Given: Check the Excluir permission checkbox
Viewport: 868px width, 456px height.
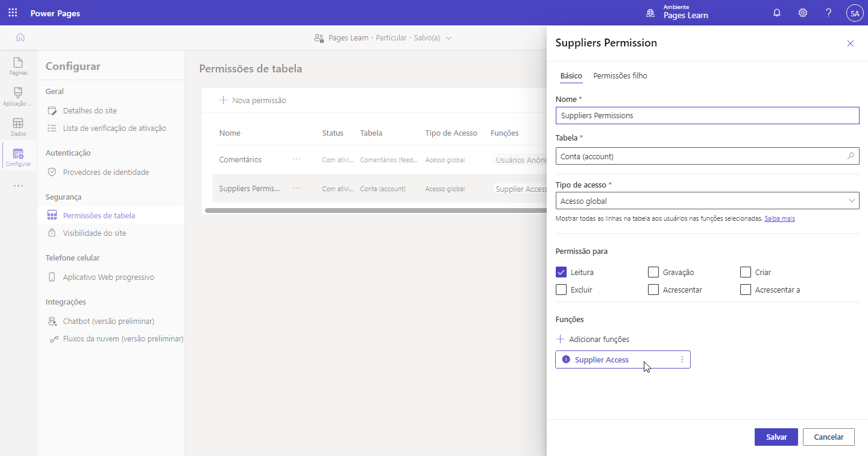Looking at the screenshot, I should 561,290.
